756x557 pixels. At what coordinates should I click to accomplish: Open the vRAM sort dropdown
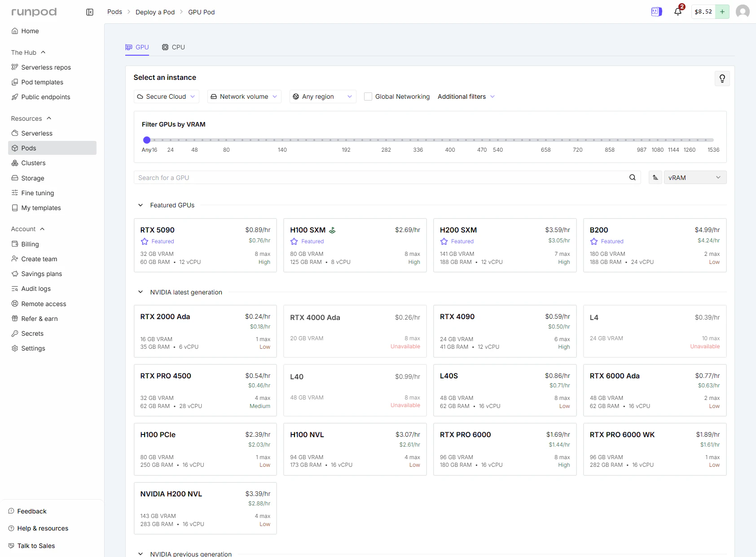pyautogui.click(x=695, y=178)
